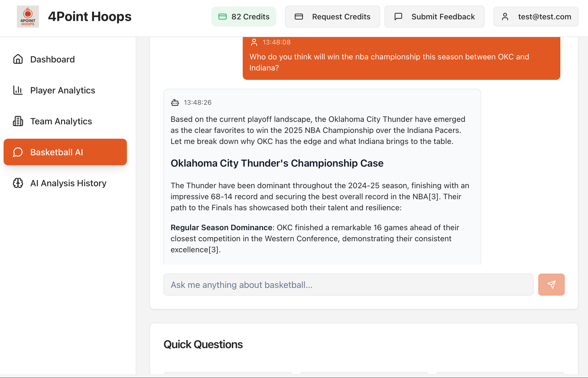The height and width of the screenshot is (378, 588).
Task: View the 82 Credits balance badge
Action: [x=244, y=17]
